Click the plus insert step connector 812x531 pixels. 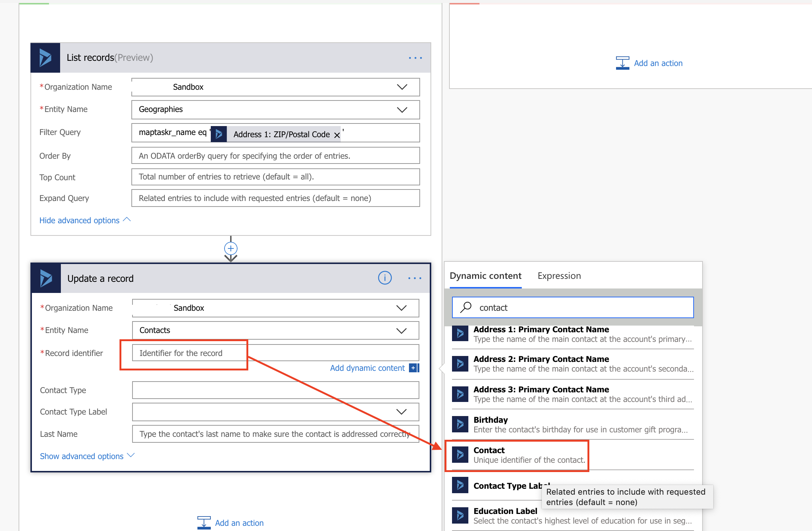pos(230,248)
